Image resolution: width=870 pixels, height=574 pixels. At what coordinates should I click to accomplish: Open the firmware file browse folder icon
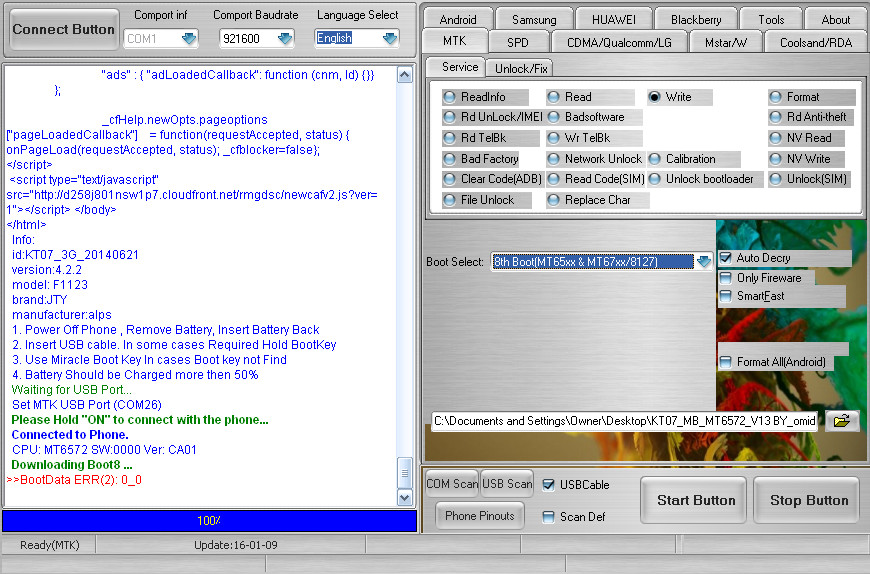pyautogui.click(x=842, y=421)
